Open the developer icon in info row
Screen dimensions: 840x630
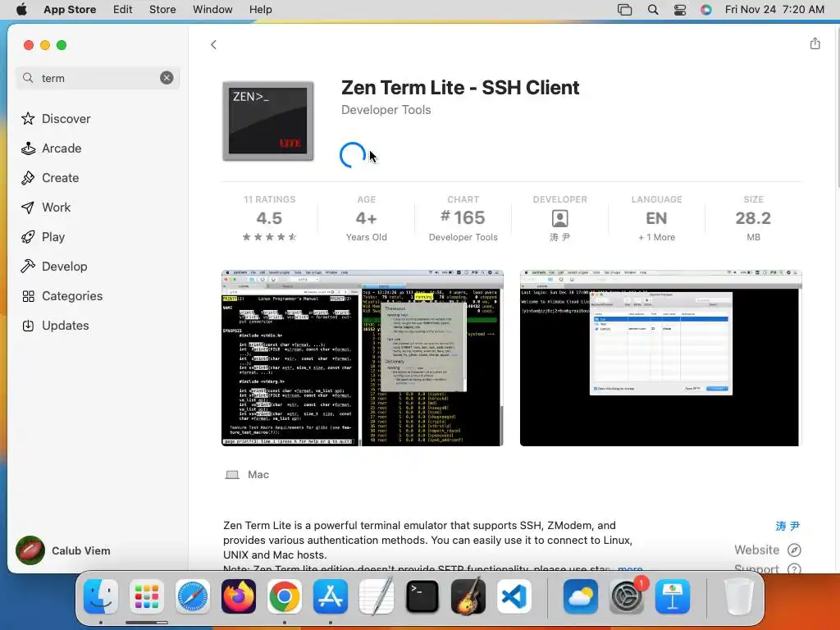tap(559, 218)
